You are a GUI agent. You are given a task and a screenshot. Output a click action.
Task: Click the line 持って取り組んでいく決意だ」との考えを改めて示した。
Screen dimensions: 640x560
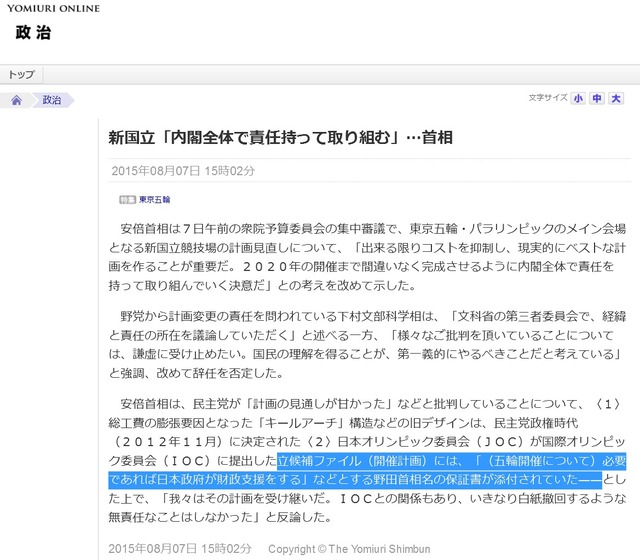click(x=262, y=285)
